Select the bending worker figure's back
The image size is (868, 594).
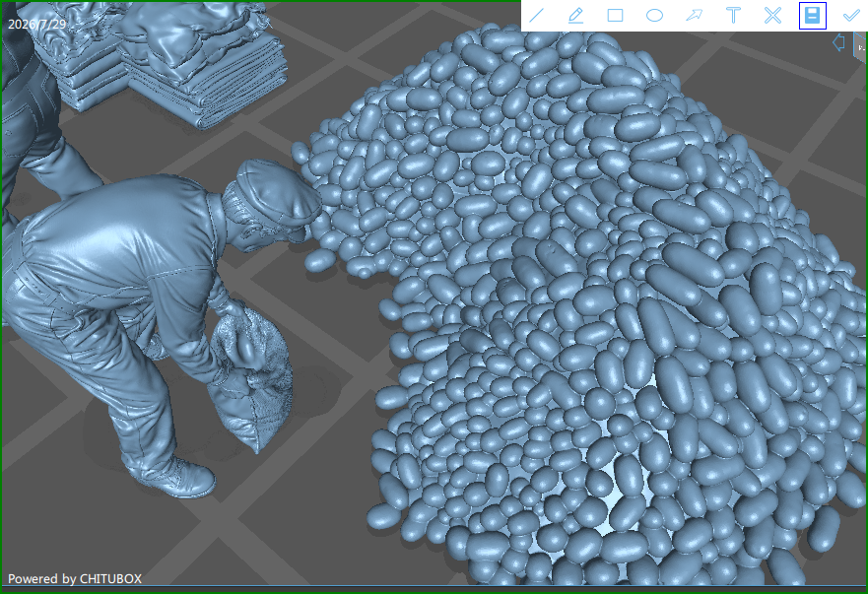tap(127, 222)
